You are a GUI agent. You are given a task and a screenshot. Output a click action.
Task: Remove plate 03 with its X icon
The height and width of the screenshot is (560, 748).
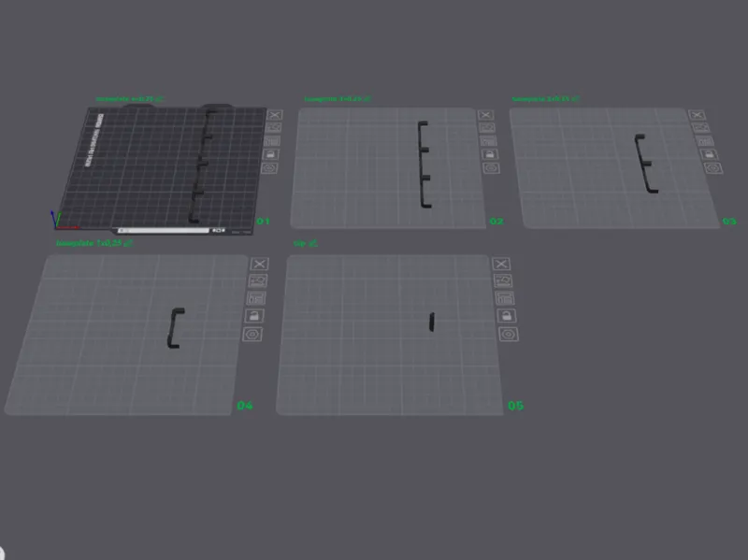[697, 115]
